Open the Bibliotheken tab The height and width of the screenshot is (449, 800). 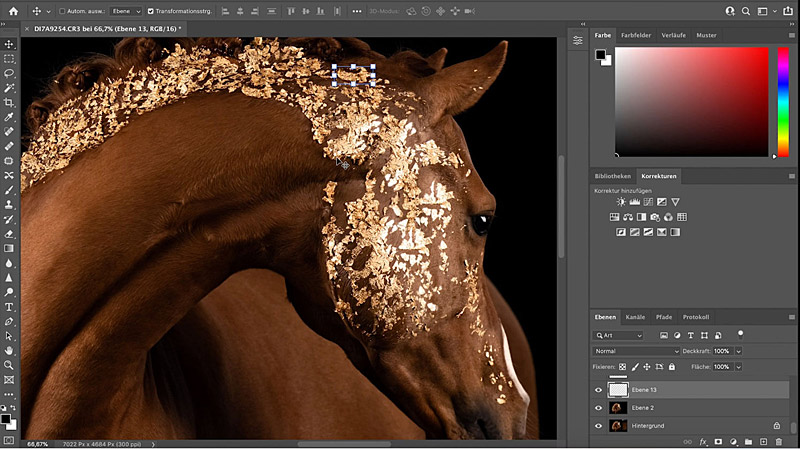613,176
